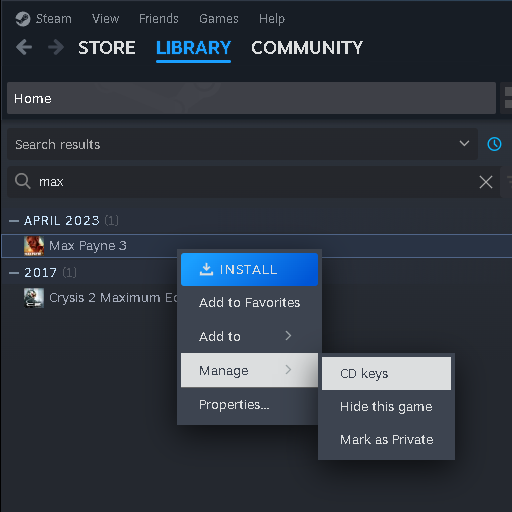Click the search magnifier icon

point(23,182)
